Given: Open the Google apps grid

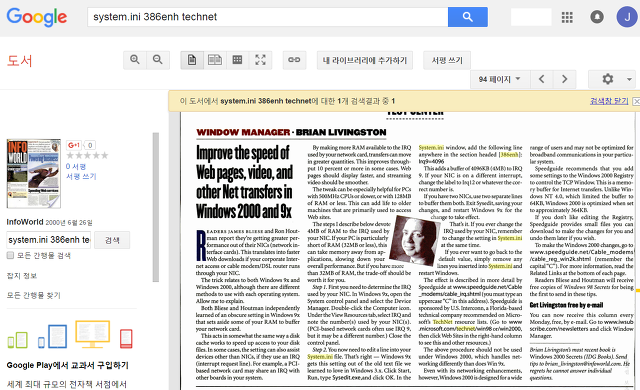Looking at the screenshot, I should [x=567, y=17].
